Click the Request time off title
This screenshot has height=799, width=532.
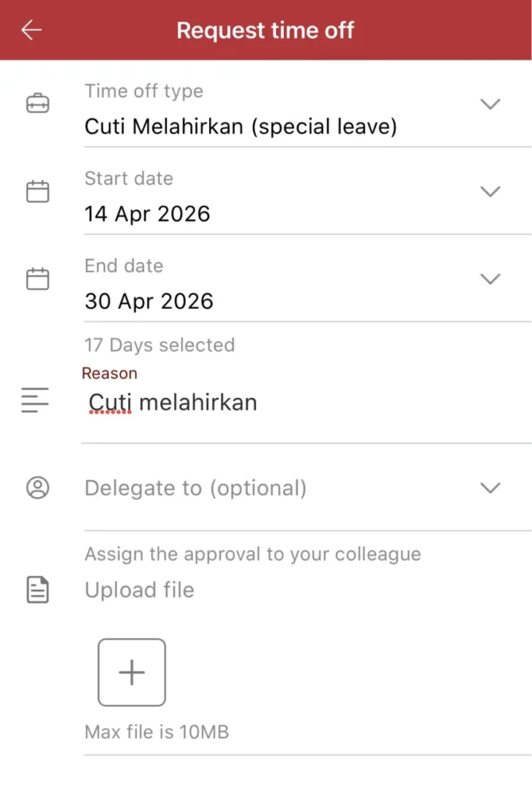(x=265, y=30)
